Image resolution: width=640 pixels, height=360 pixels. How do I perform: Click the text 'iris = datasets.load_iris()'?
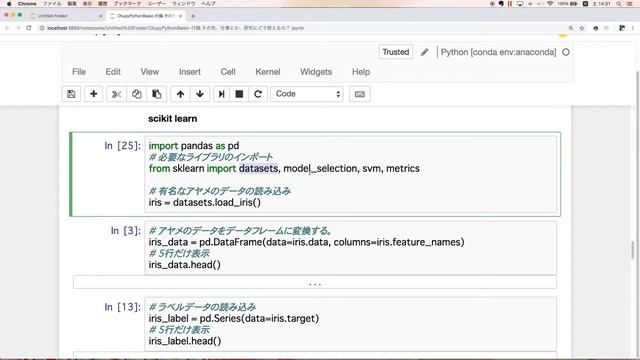204,202
